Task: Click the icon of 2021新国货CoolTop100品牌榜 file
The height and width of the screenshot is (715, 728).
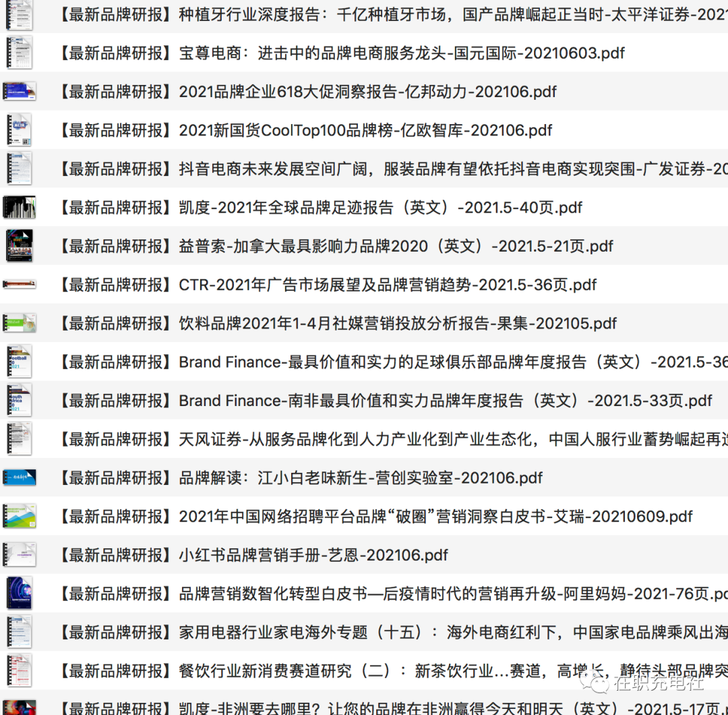Action: [x=19, y=130]
